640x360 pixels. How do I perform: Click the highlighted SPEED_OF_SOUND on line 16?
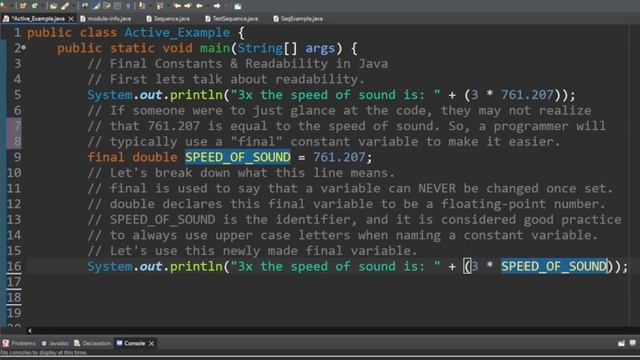554,267
